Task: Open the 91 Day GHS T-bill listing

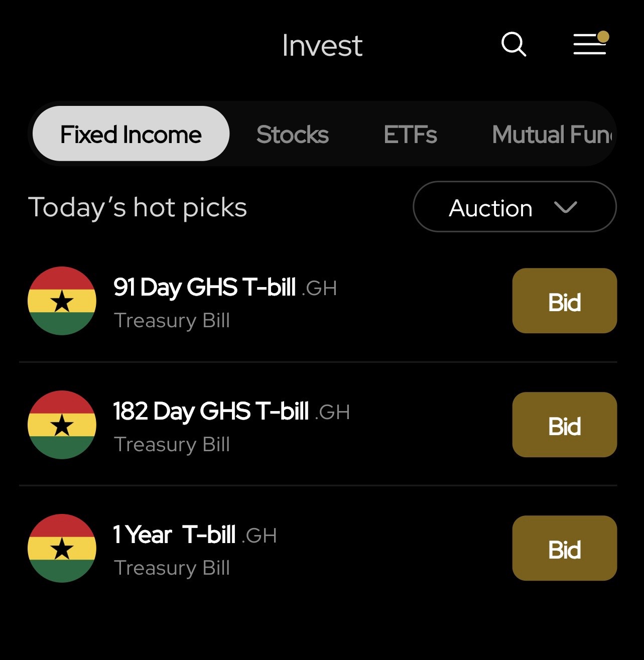Action: (204, 288)
